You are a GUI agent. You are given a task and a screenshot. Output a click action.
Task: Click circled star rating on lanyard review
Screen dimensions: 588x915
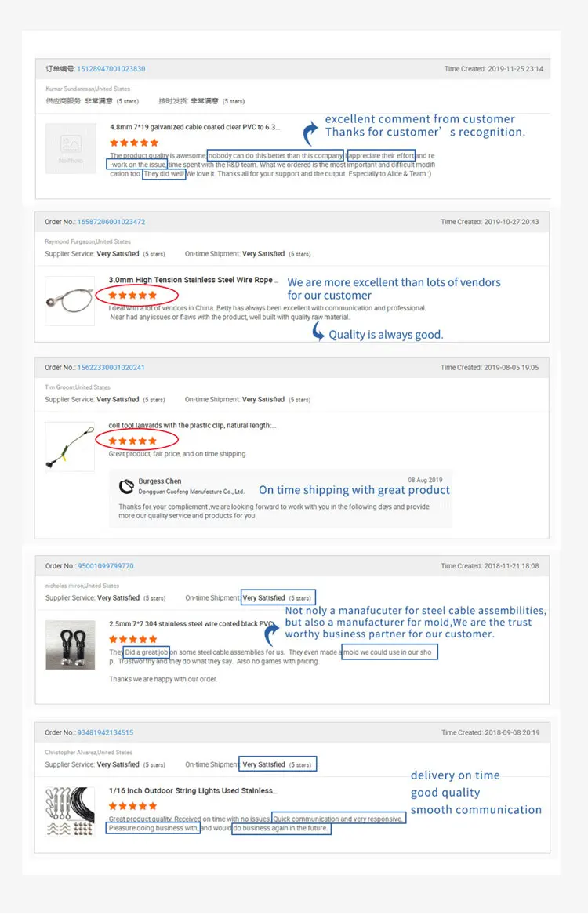coord(132,441)
